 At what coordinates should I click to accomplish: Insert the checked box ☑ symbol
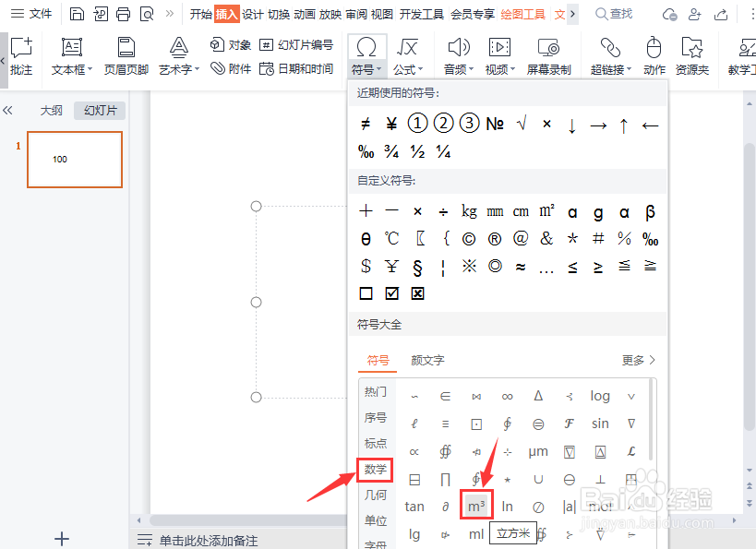[x=391, y=293]
